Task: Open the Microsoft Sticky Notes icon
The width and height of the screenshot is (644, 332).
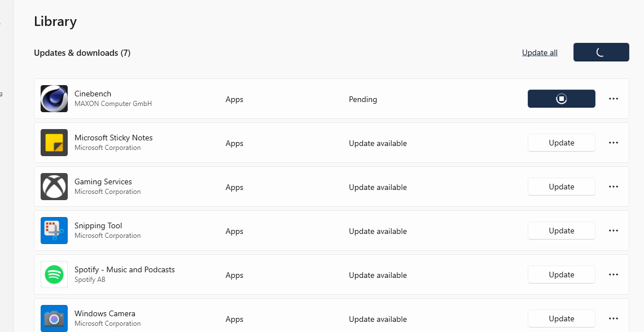Action: click(54, 143)
